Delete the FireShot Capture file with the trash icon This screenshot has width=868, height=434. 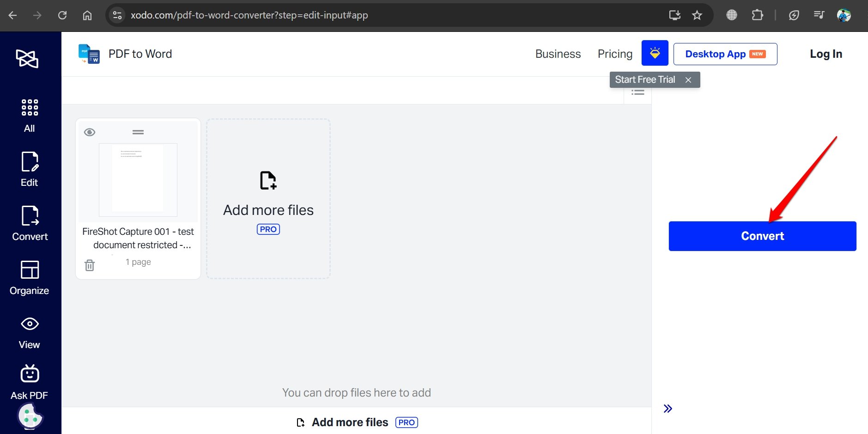pyautogui.click(x=90, y=265)
